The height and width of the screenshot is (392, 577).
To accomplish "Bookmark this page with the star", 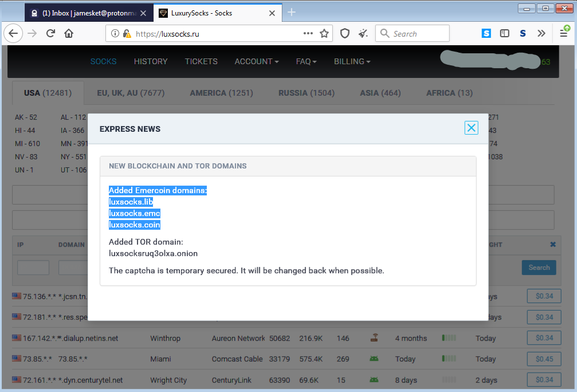I will [x=324, y=33].
